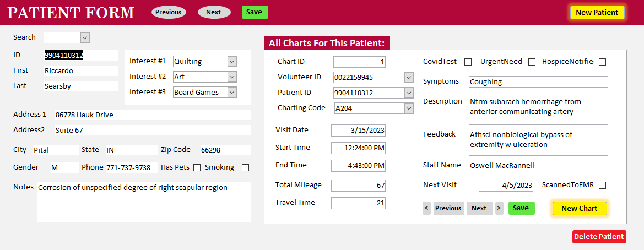Edit the City field Pital
Viewport: 644px width, 250px height.
pos(56,150)
